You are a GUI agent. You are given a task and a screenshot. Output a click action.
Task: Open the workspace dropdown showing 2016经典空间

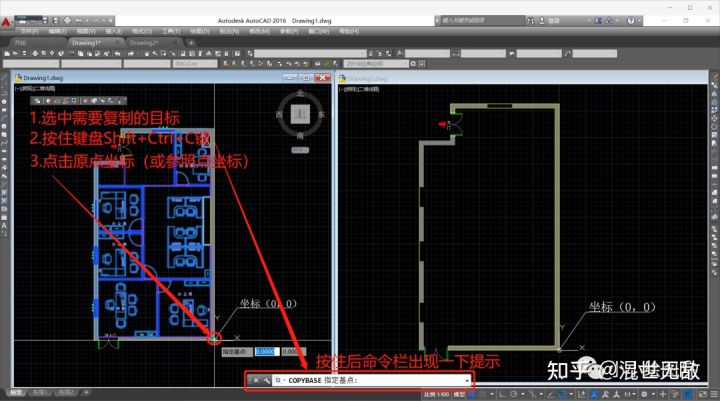point(376,64)
